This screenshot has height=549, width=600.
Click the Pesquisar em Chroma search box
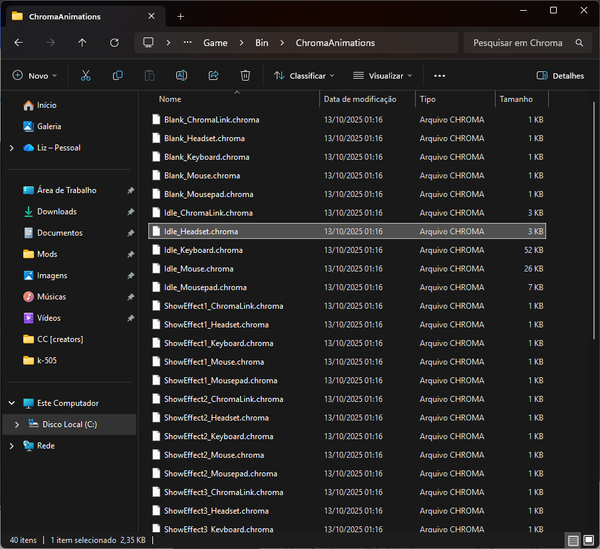tap(515, 43)
